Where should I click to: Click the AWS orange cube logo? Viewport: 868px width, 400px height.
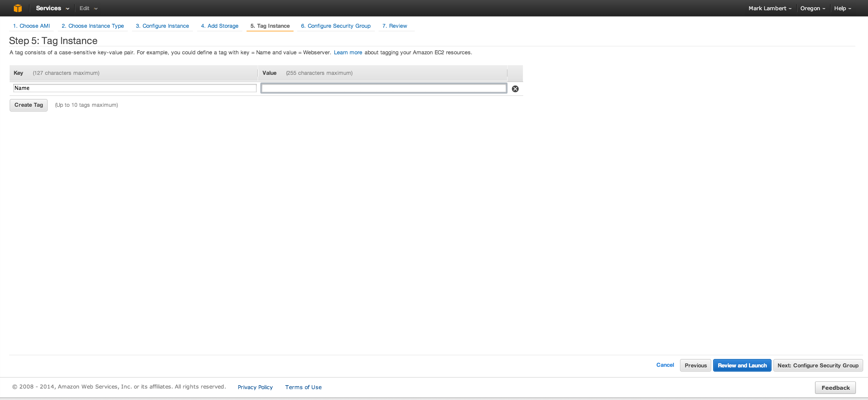pos(17,8)
